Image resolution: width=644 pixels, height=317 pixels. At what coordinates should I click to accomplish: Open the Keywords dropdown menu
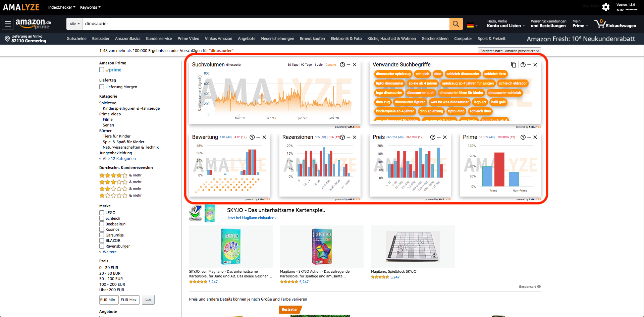[x=90, y=7]
